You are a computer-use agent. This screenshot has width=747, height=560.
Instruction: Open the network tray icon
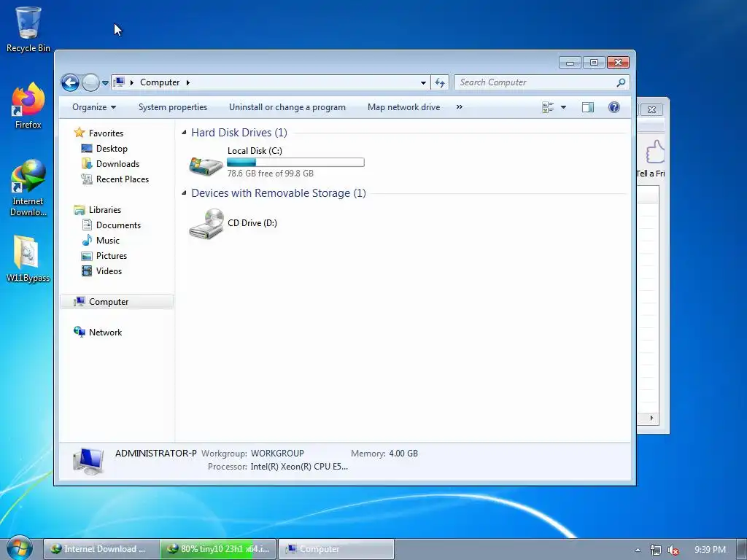pos(656,550)
